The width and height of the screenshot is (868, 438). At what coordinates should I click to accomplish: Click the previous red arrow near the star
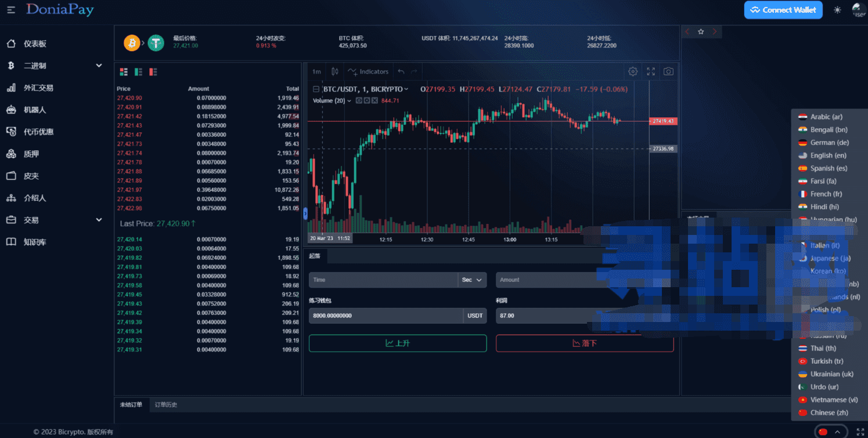click(687, 32)
